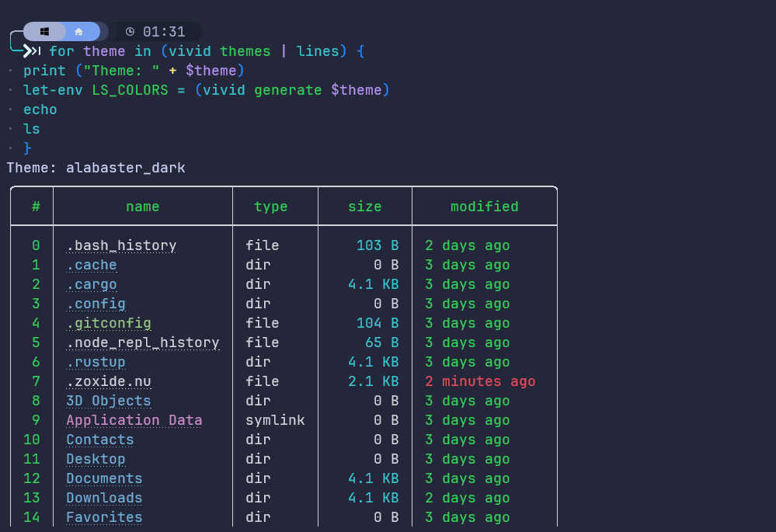Click the prompt arrow indicator before 'for'

(32, 51)
